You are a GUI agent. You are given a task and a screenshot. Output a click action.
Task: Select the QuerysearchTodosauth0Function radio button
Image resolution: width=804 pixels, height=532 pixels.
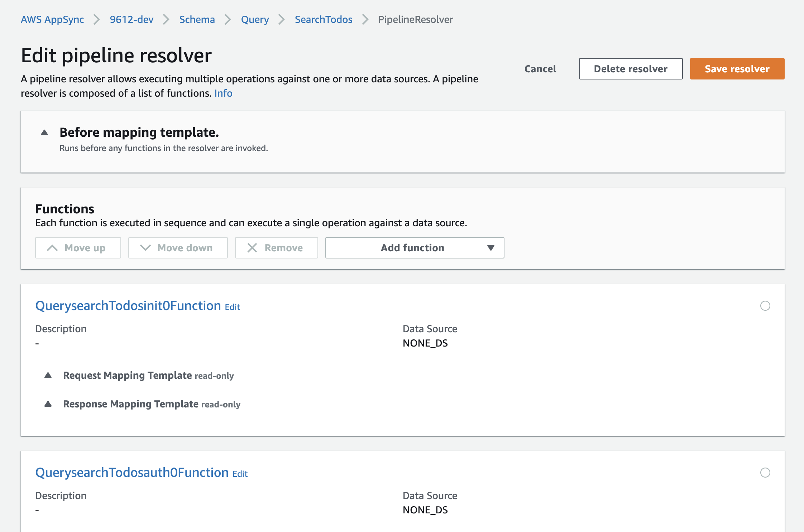click(x=765, y=473)
